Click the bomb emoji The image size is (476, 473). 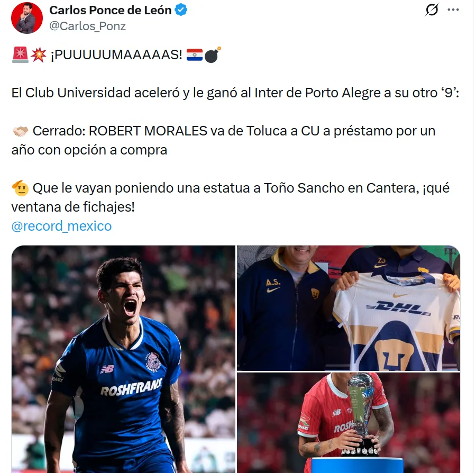pyautogui.click(x=212, y=55)
